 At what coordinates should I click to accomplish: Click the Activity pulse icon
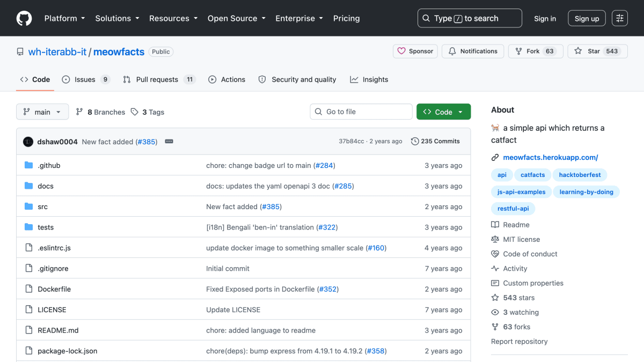[495, 269]
